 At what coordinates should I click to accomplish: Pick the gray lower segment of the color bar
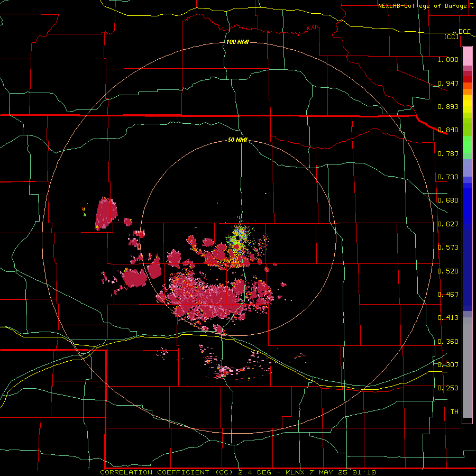(x=467, y=368)
